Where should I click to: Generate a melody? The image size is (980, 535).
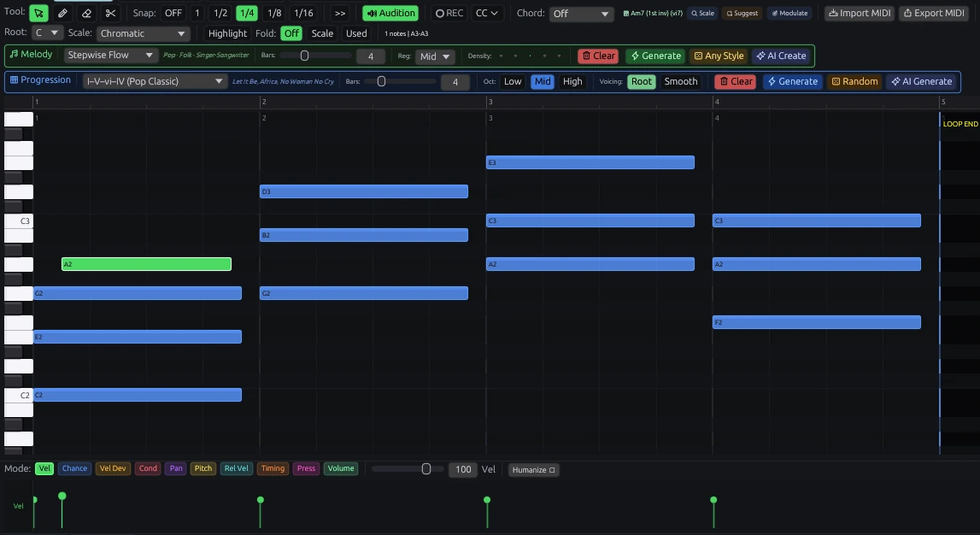(x=655, y=56)
